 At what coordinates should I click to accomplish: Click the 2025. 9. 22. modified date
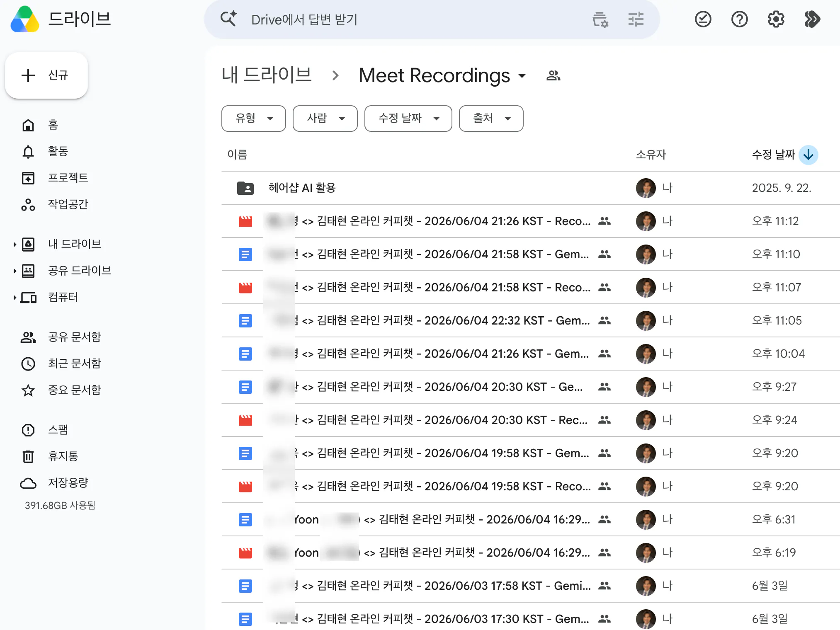(x=782, y=188)
